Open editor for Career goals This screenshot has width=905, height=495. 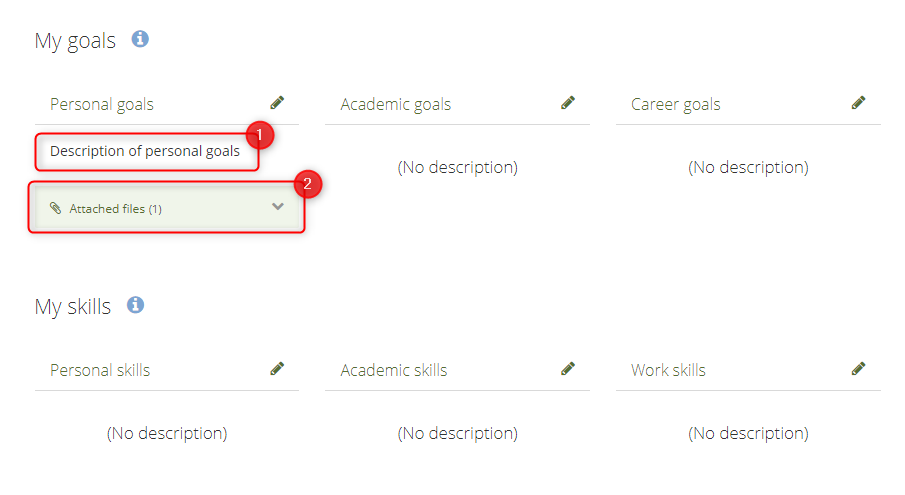tap(858, 103)
